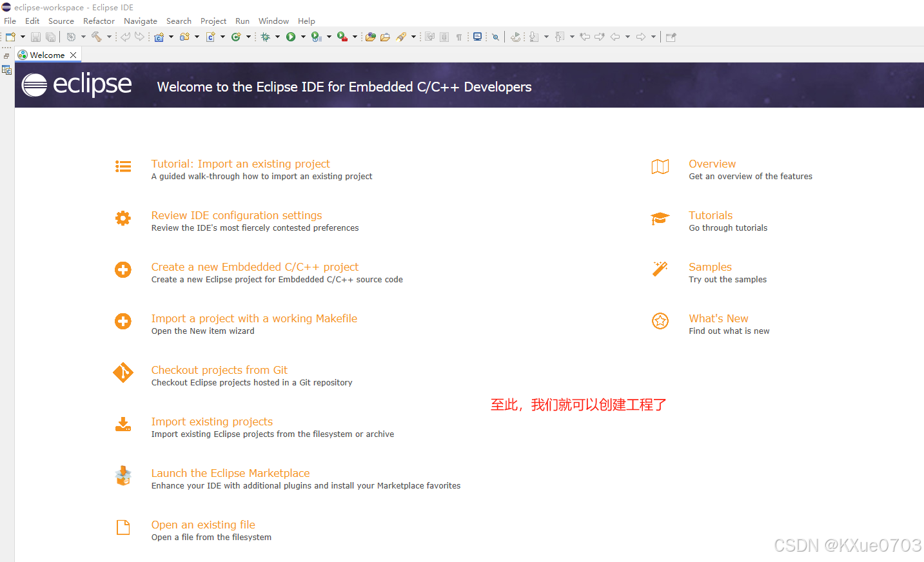
Task: Open the What's New link
Action: [718, 318]
